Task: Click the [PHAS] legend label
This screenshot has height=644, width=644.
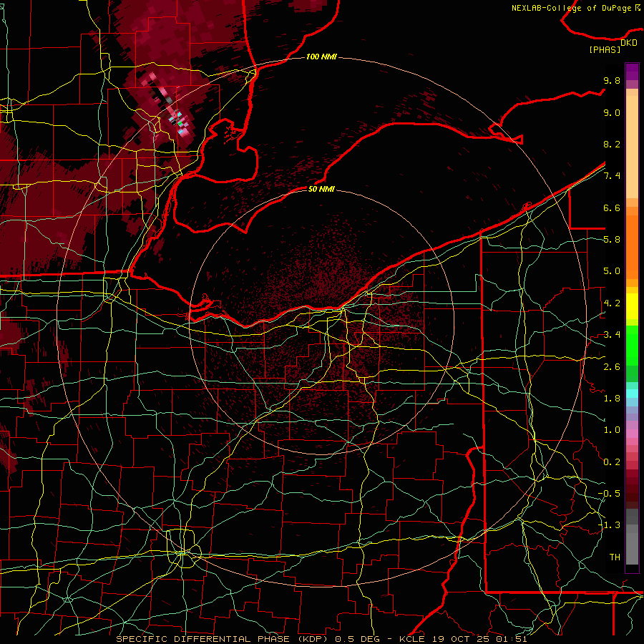Action: coord(605,50)
